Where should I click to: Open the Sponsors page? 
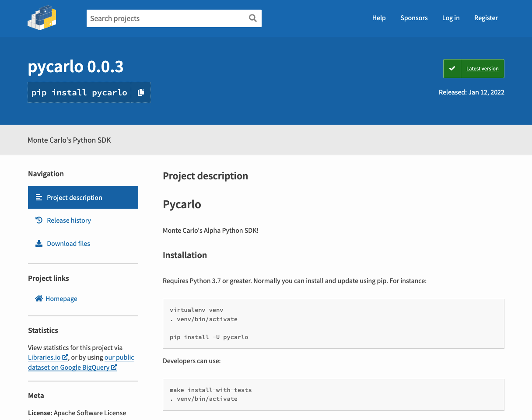[414, 18]
